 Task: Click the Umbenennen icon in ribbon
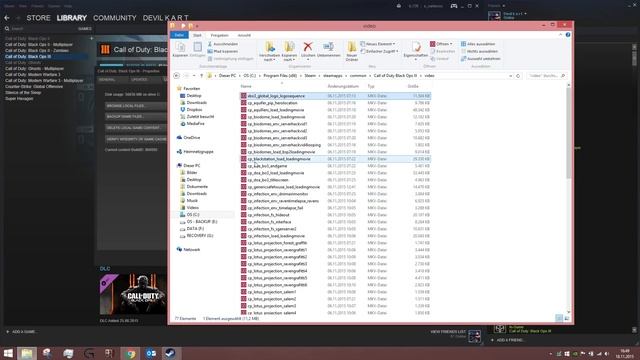(329, 49)
